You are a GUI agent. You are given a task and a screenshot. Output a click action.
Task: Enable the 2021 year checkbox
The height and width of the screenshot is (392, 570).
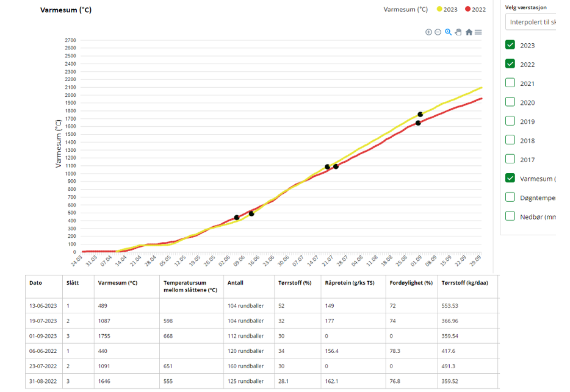pos(510,83)
